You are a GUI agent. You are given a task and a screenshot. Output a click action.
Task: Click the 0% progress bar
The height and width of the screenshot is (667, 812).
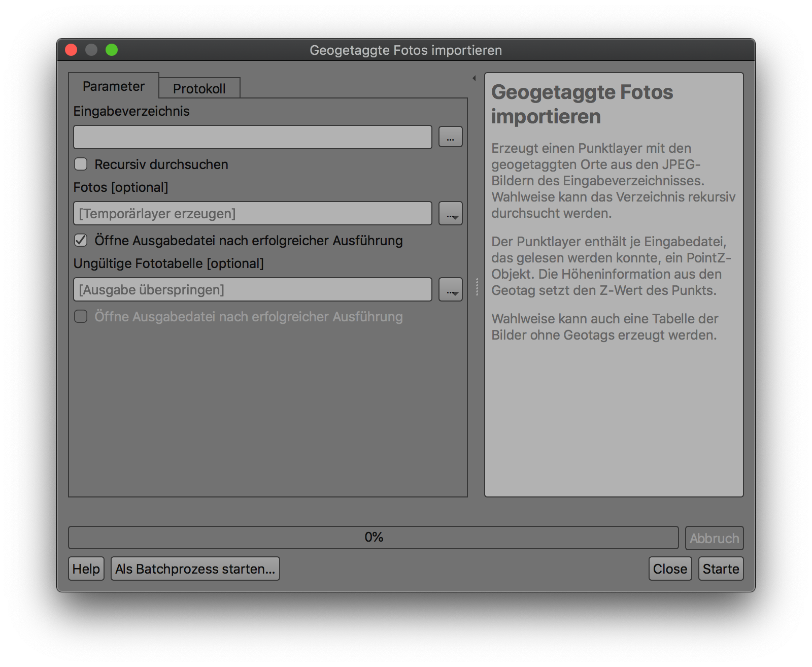(374, 538)
